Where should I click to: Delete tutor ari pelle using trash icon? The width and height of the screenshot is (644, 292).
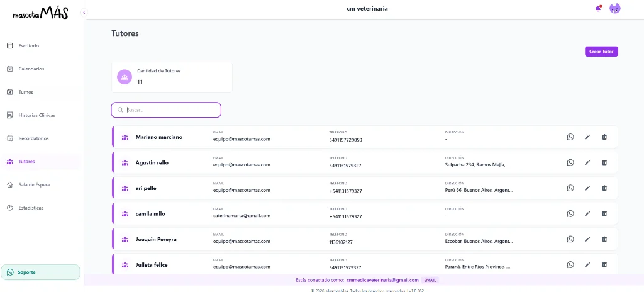(x=604, y=188)
